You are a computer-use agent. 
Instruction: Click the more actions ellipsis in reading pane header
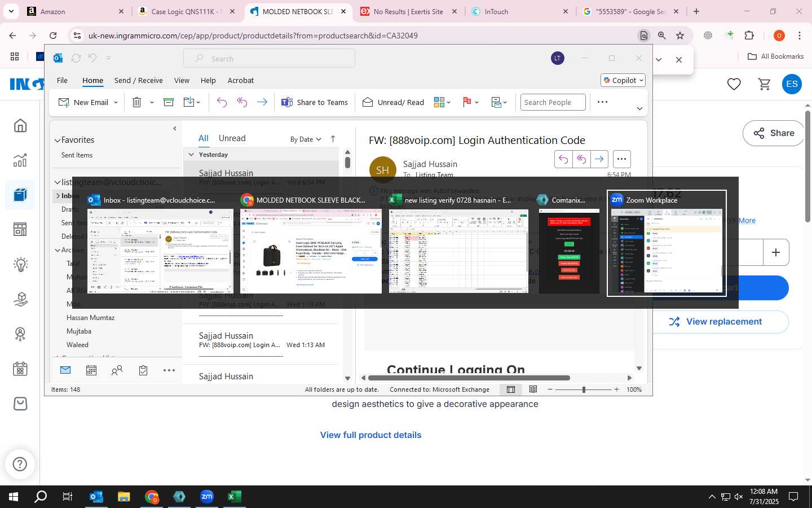621,159
